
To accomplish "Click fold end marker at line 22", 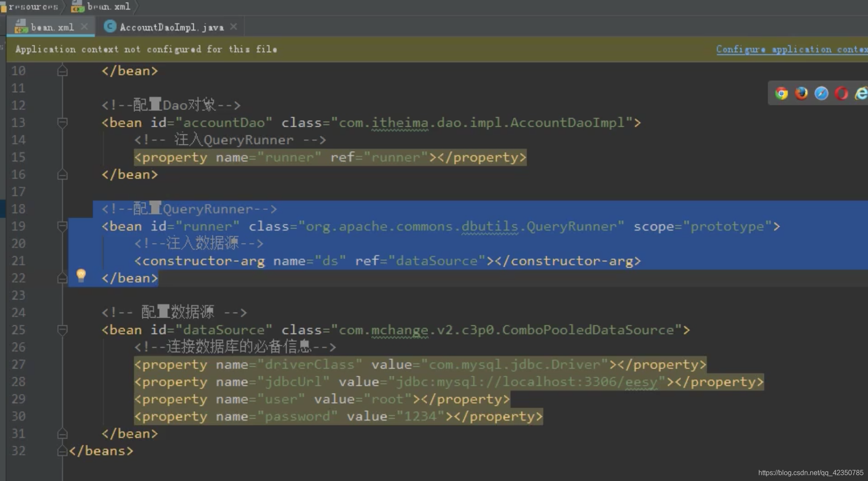I will click(x=62, y=278).
